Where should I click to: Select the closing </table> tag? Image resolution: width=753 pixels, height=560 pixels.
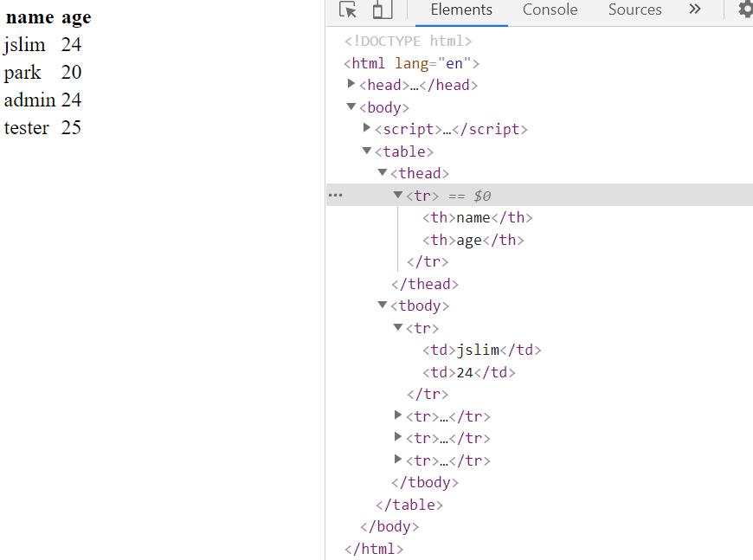click(409, 505)
